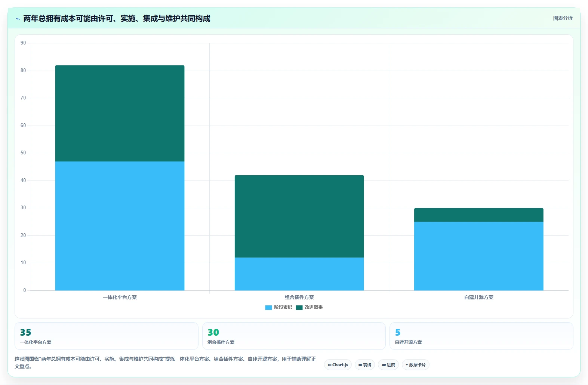Click the 图表分析 label in header
Viewport: 588px width, 385px height.
tap(563, 18)
